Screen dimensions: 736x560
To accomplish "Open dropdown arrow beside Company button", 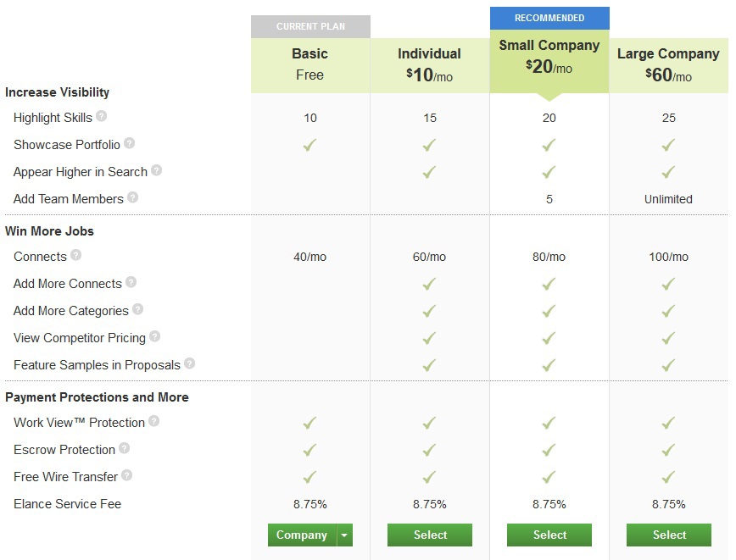I will tap(344, 535).
